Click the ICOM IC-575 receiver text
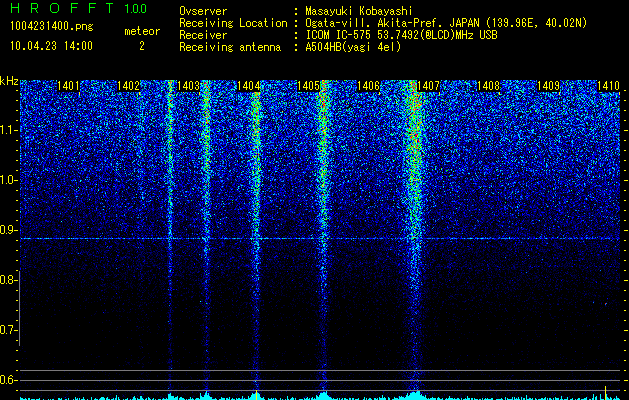The width and height of the screenshot is (629, 400). pos(401,35)
